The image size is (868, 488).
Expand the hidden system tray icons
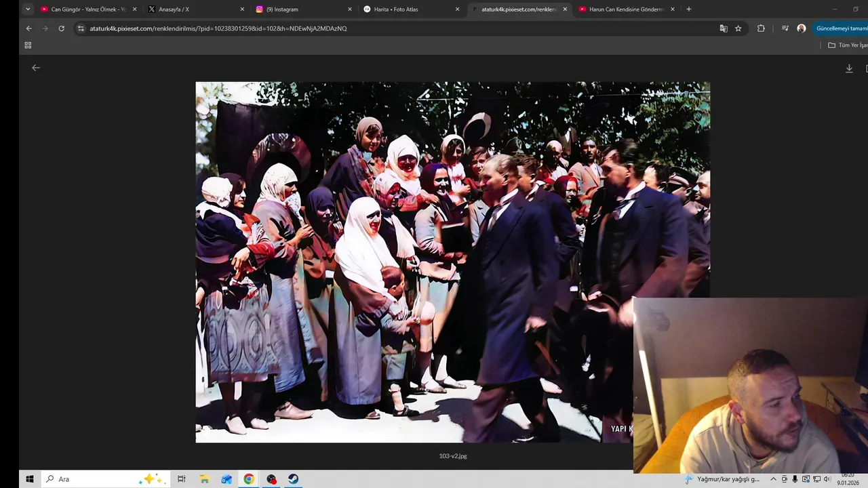click(773, 479)
